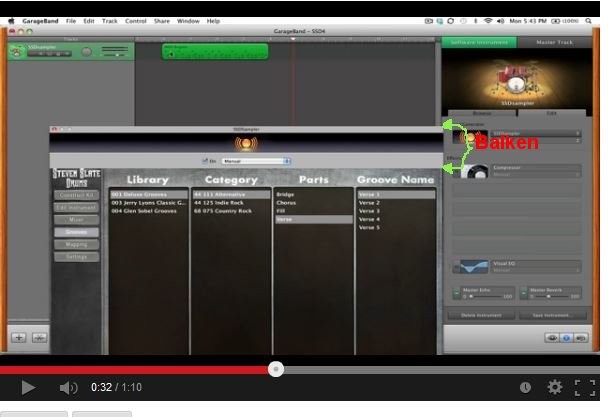
Task: Select the SSDsampler track drum kit icon
Action: (17, 51)
